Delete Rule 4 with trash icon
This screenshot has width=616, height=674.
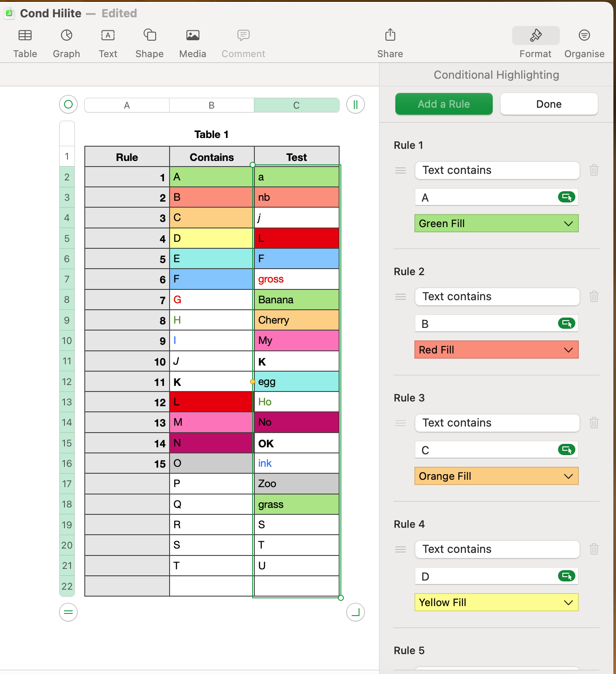tap(594, 549)
